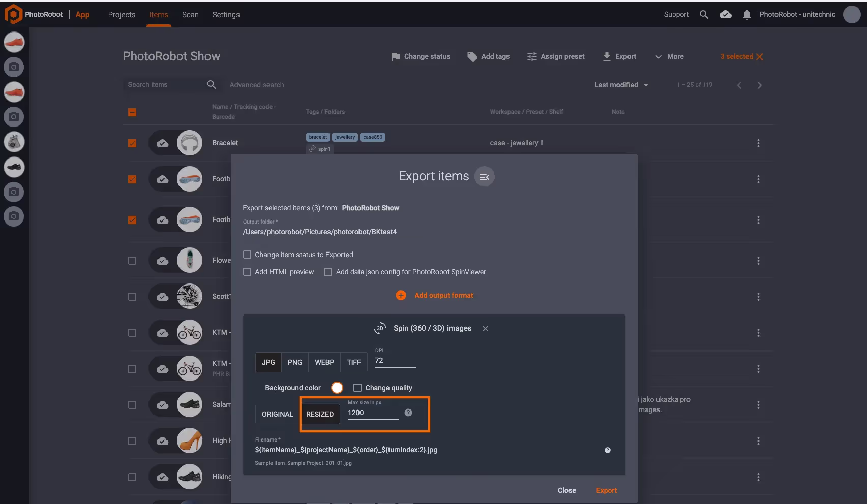Open three-dot menu for Flowe row
The height and width of the screenshot is (504, 867).
(758, 261)
